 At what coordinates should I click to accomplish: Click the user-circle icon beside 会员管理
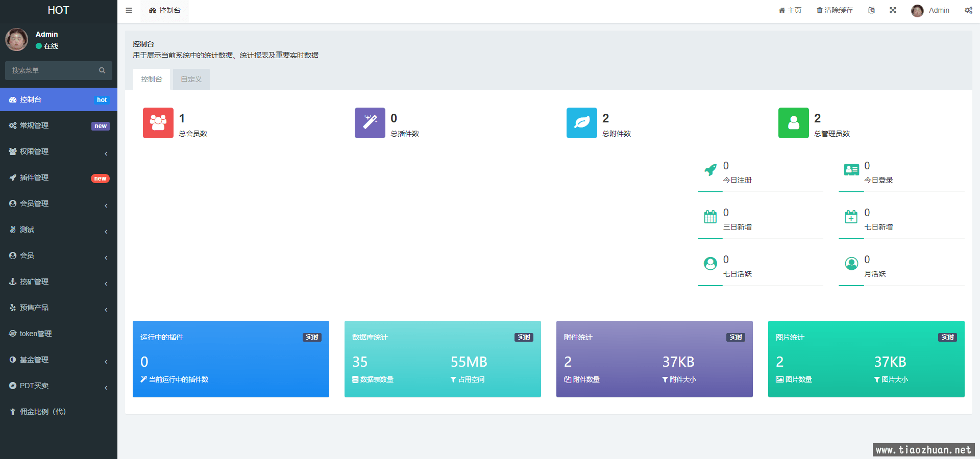(x=13, y=203)
